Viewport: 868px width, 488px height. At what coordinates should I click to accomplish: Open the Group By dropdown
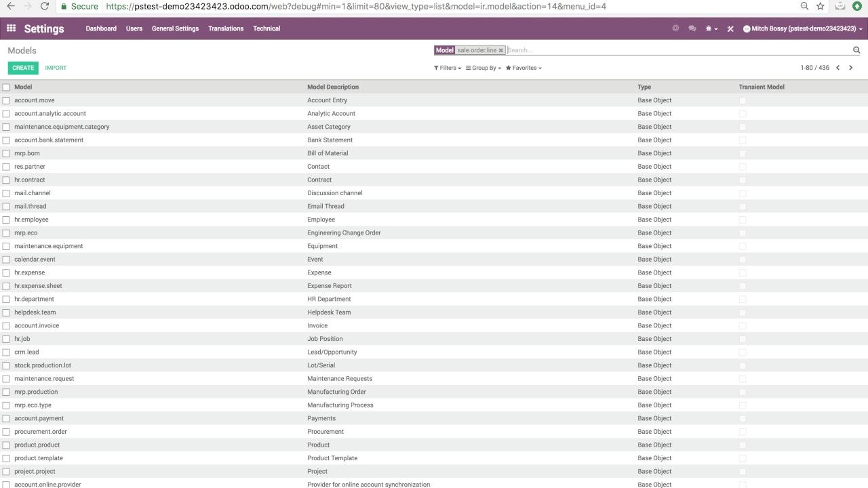pyautogui.click(x=484, y=68)
